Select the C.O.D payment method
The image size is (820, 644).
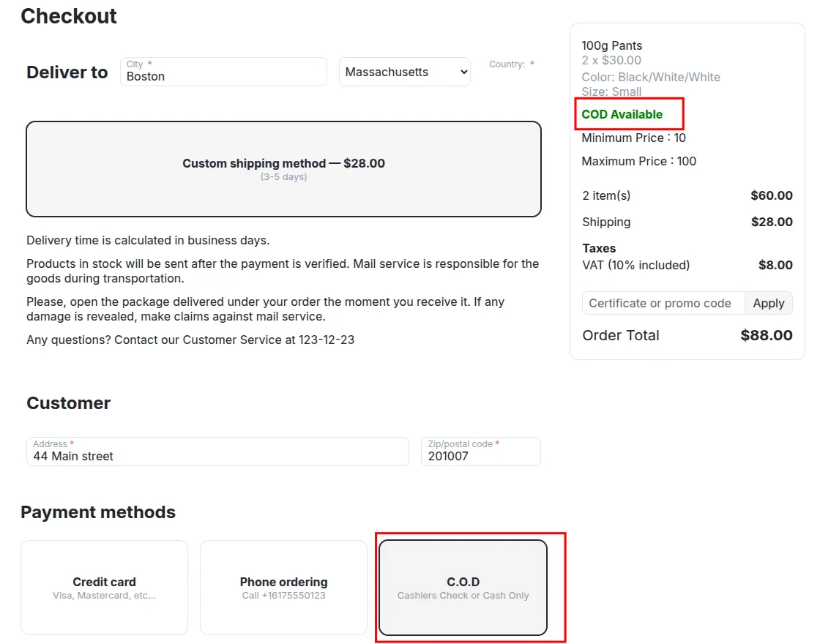click(463, 588)
